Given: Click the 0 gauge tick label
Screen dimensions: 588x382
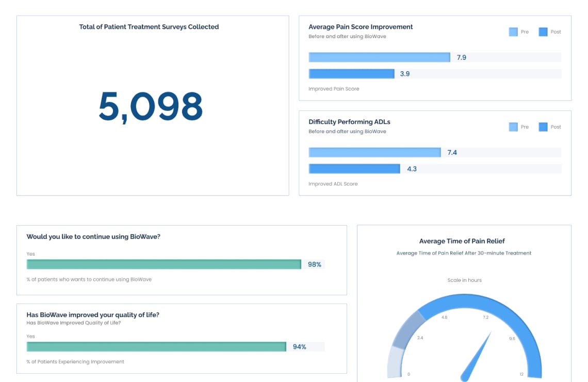Looking at the screenshot, I should point(409,374).
